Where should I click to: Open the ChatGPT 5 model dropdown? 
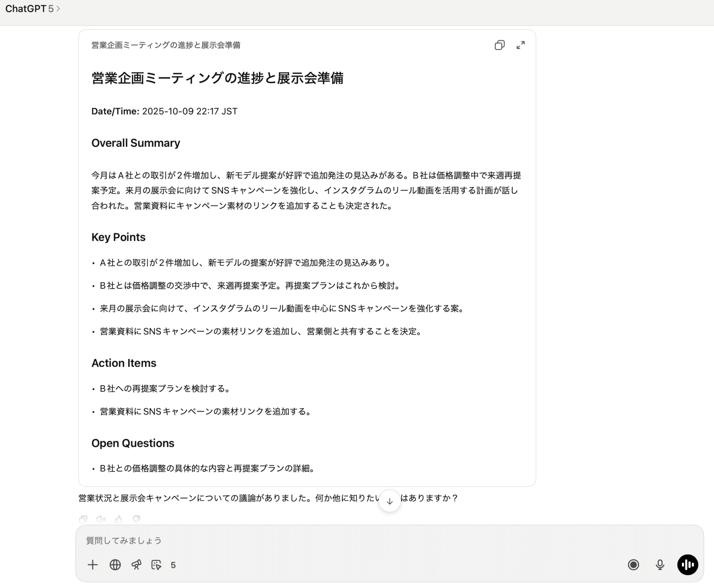(33, 9)
